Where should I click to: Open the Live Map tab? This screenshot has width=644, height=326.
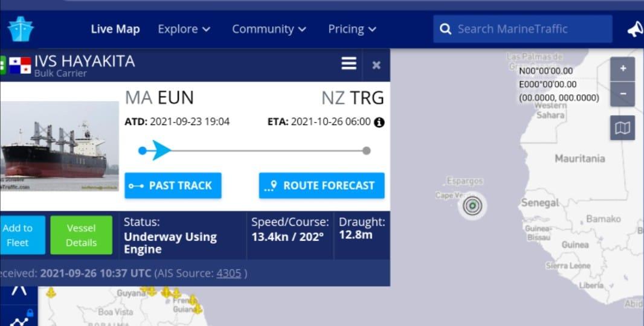pos(115,29)
